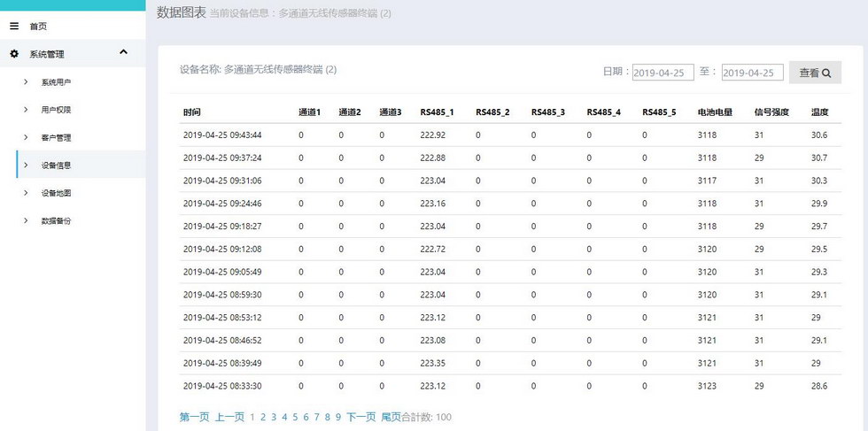
Task: Expand the chevron beside 用户权限
Action: coord(25,110)
